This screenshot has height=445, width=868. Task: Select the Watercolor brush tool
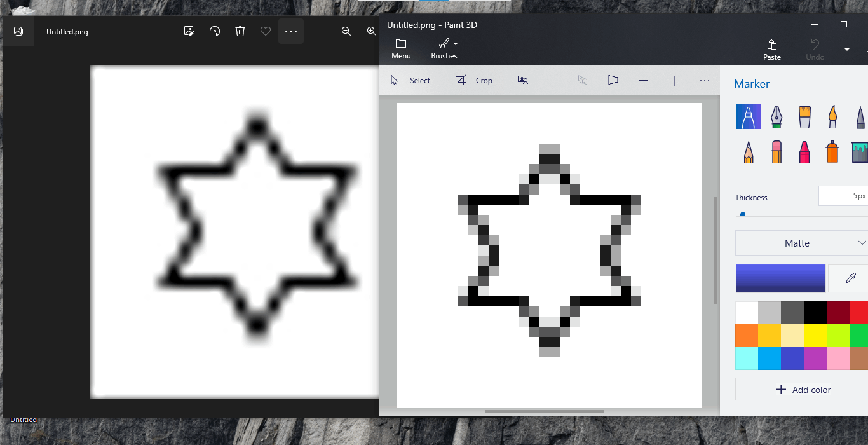(x=832, y=116)
